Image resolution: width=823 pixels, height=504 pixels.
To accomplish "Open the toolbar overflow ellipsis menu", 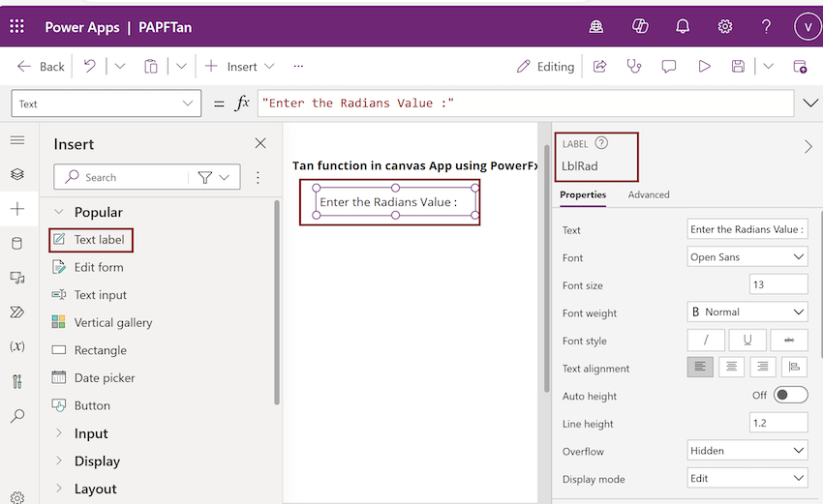I will 298,66.
